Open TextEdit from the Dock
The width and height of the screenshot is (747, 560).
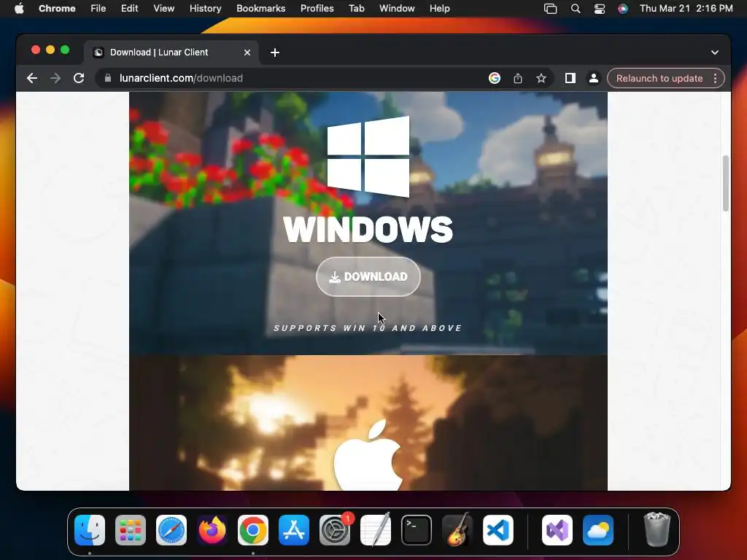(x=376, y=530)
